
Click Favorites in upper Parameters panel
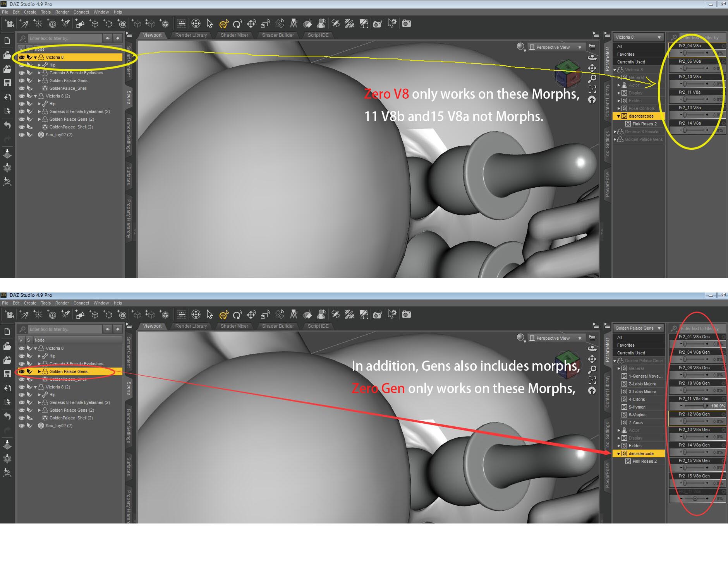point(639,54)
